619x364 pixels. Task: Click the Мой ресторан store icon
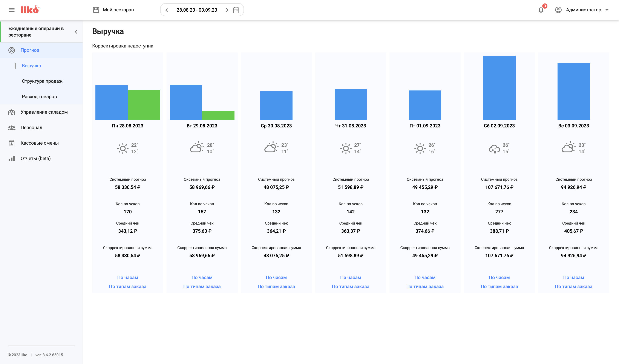coord(96,10)
